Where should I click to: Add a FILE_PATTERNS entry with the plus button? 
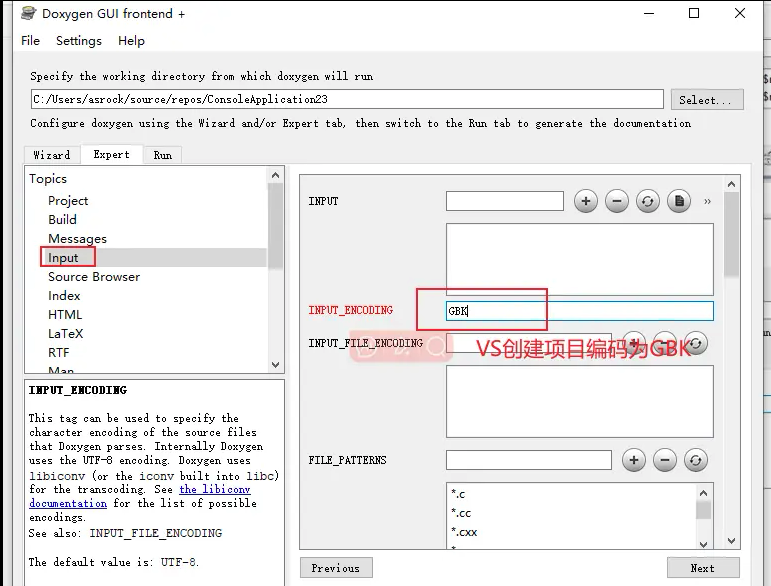tap(634, 460)
